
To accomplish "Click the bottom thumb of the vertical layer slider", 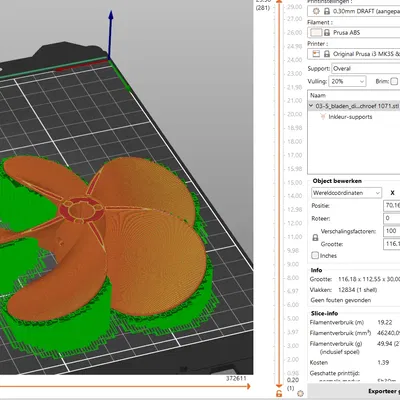I will point(279,385).
